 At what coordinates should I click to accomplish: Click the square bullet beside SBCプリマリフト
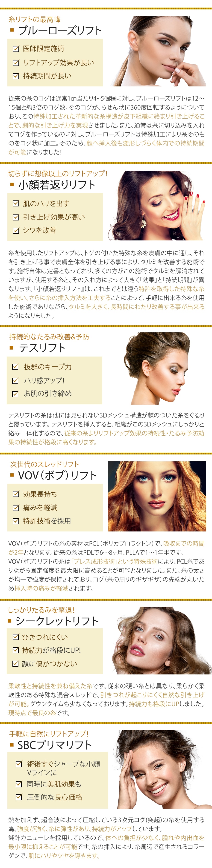[x=12, y=745]
